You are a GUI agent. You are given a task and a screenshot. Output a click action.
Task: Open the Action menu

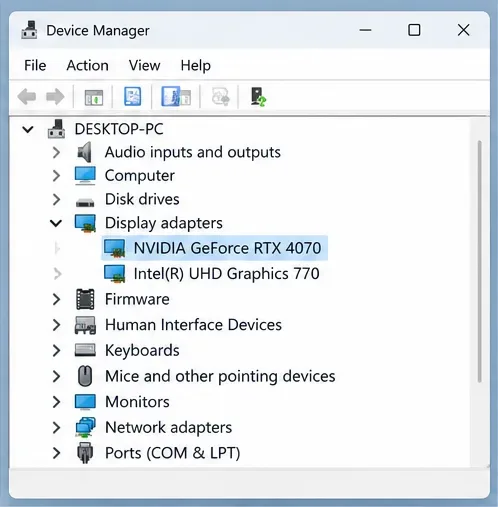click(88, 65)
